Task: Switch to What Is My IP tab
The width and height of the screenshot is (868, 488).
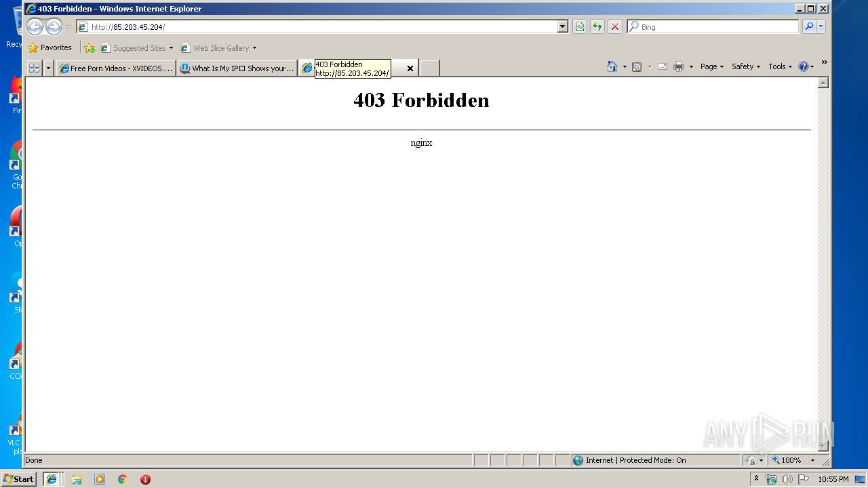Action: click(x=237, y=68)
